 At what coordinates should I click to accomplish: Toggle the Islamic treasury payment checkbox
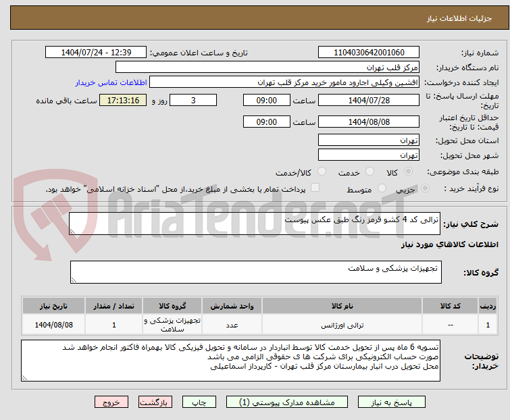coord(315,188)
